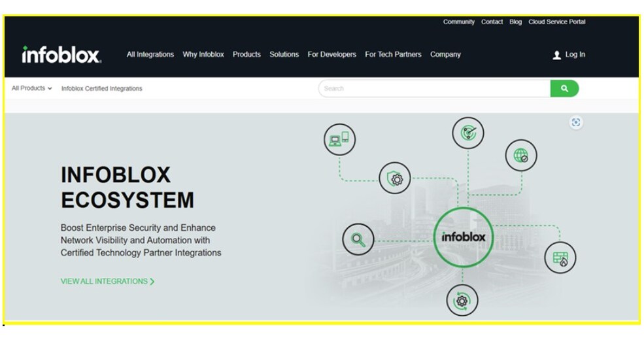Select the magnifying glass circle icon
644x338 pixels.
click(358, 239)
